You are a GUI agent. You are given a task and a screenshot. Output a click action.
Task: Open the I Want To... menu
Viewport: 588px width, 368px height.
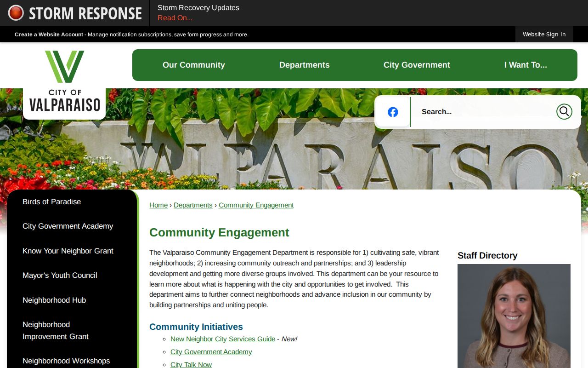[526, 65]
